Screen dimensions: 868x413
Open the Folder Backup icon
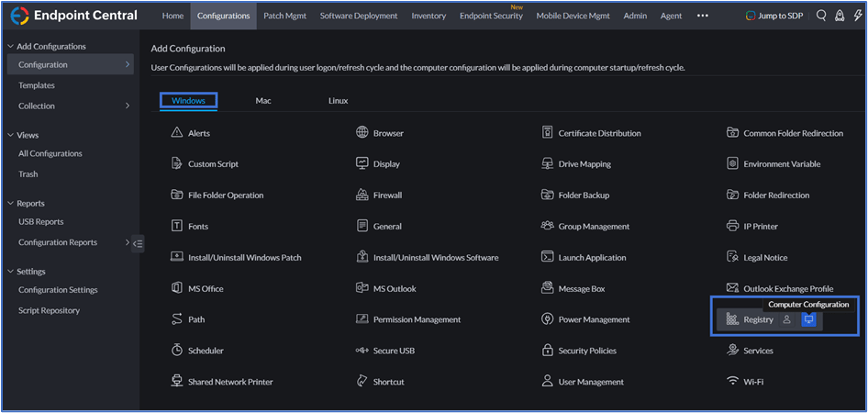(x=548, y=195)
